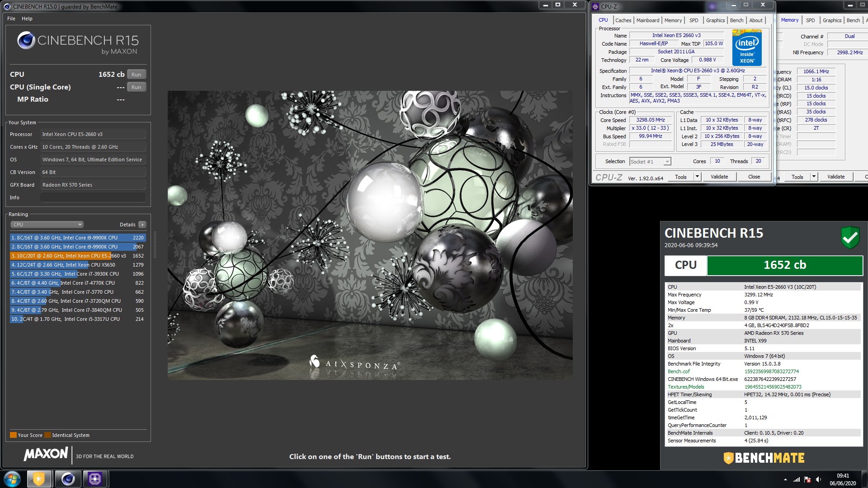Open the Help menu in Cinebench
The image size is (868, 488).
[27, 19]
